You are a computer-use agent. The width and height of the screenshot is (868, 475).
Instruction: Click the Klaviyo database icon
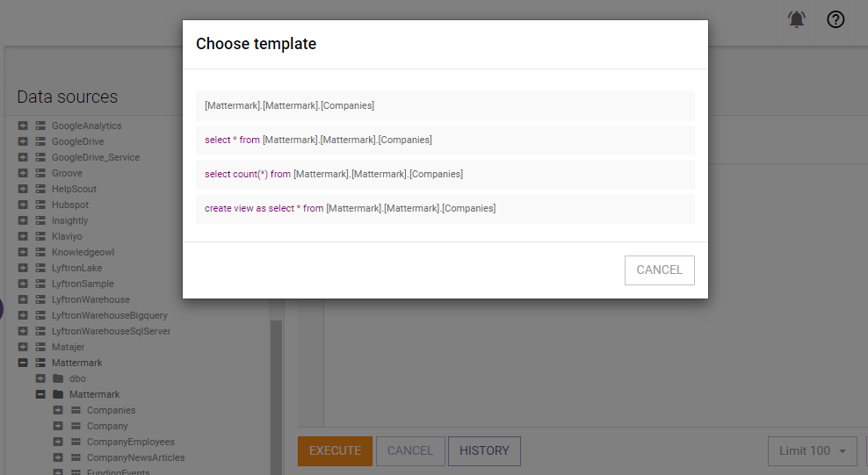pyautogui.click(x=40, y=236)
